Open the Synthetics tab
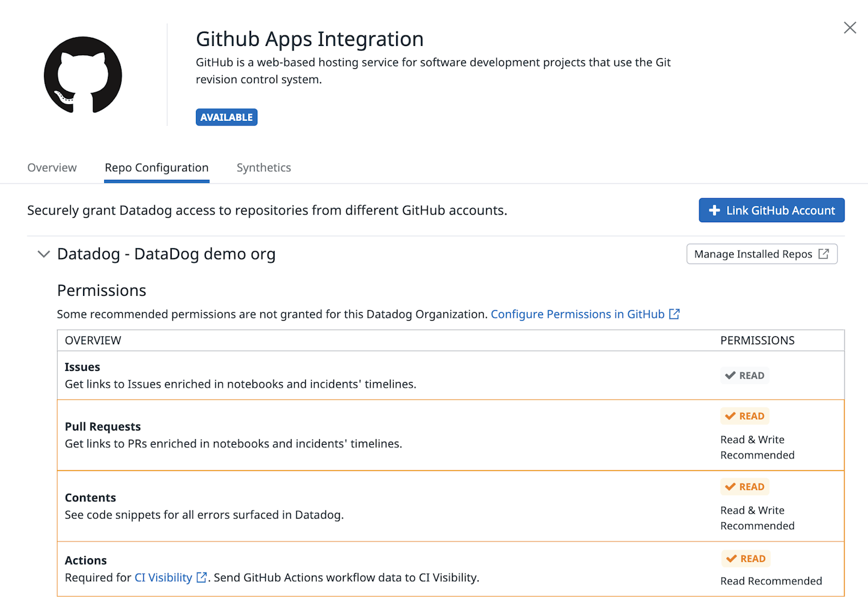Image resolution: width=868 pixels, height=611 pixels. click(263, 167)
